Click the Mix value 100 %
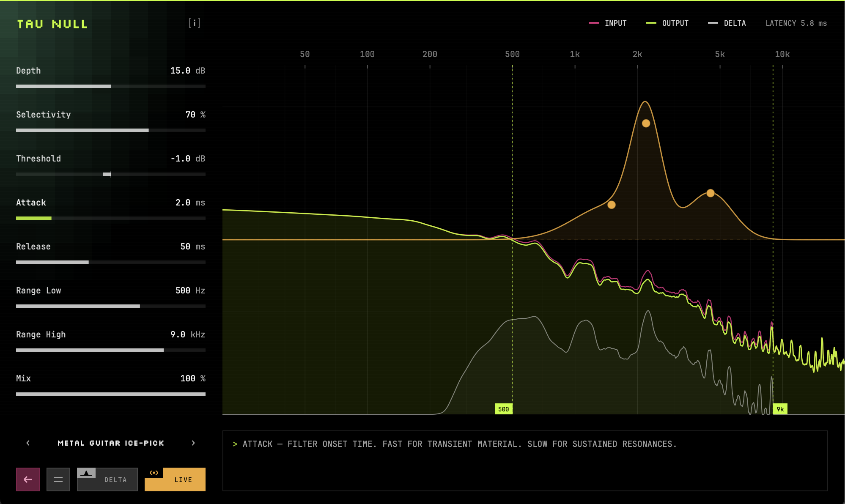 193,378
